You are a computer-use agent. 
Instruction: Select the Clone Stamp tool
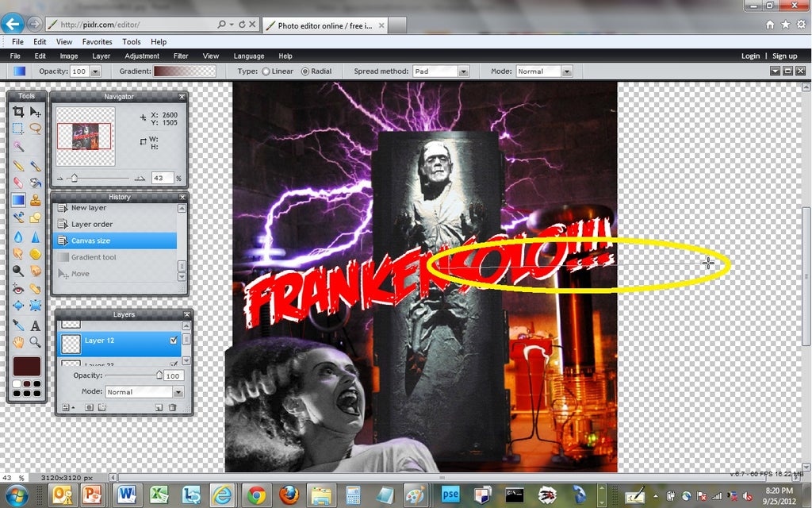pos(35,199)
